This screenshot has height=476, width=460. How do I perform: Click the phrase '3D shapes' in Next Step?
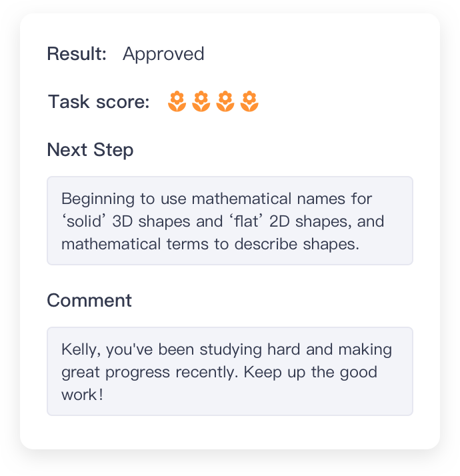tap(151, 221)
